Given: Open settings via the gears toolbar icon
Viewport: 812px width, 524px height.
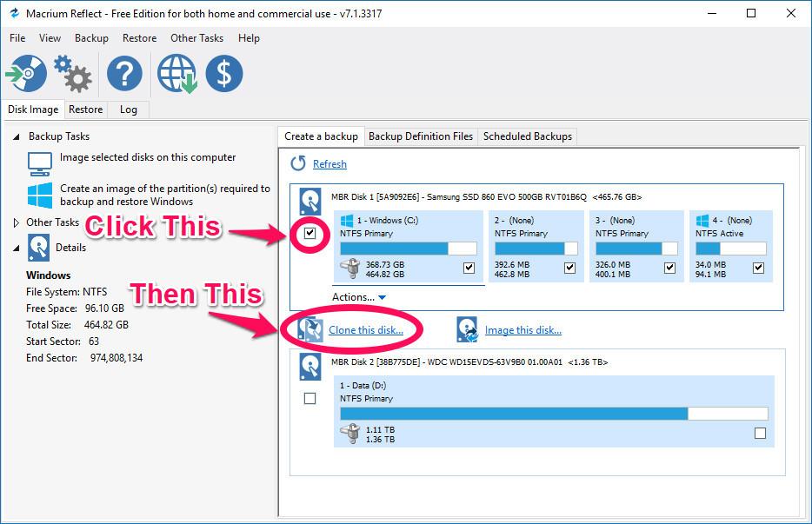Looking at the screenshot, I should (x=73, y=74).
